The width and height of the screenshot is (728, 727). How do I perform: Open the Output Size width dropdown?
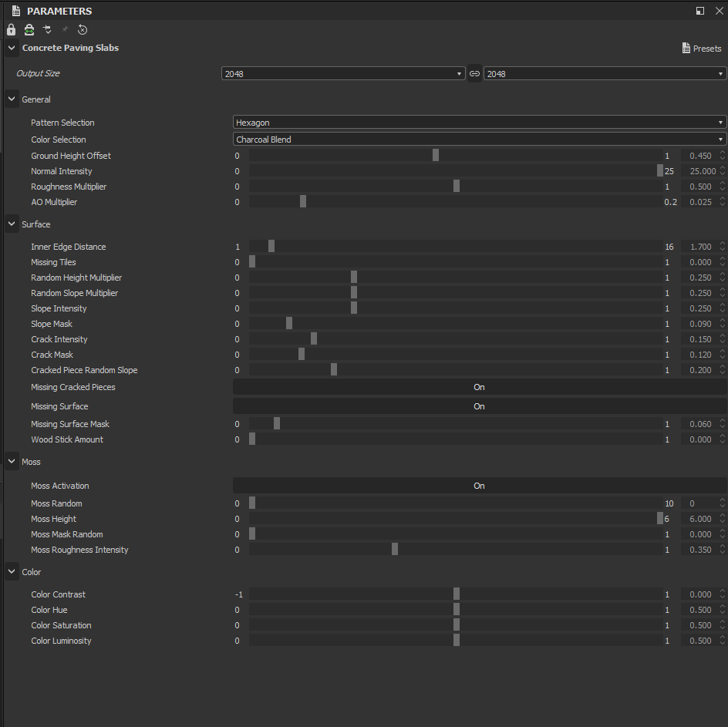(x=343, y=73)
